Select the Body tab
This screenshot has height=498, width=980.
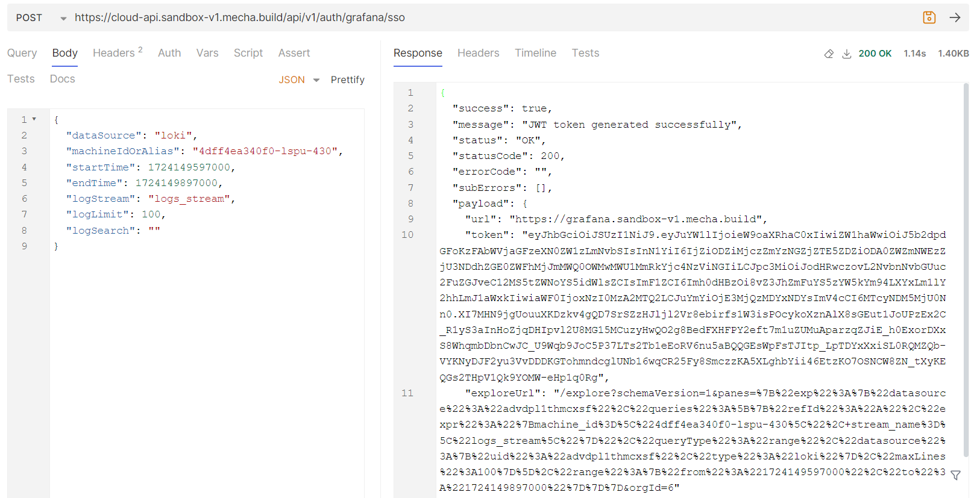65,53
